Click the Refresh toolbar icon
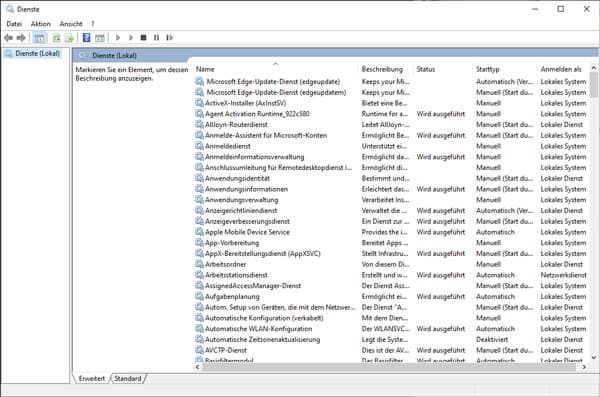The width and height of the screenshot is (600, 397). coord(56,38)
